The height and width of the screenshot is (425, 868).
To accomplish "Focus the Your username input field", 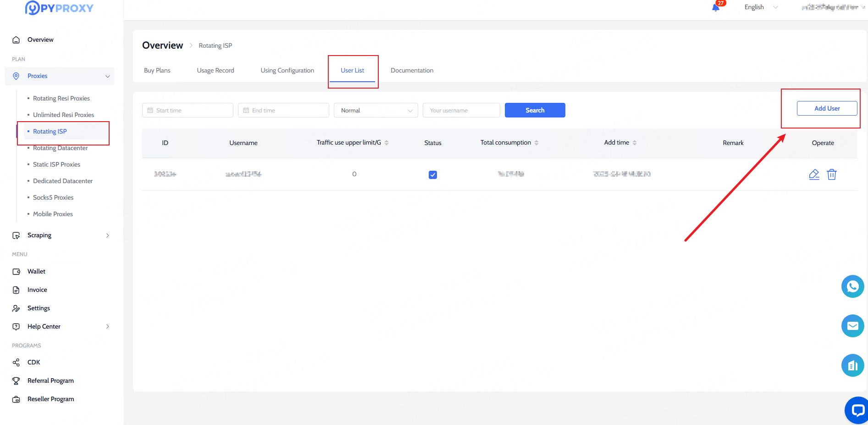I will point(461,111).
